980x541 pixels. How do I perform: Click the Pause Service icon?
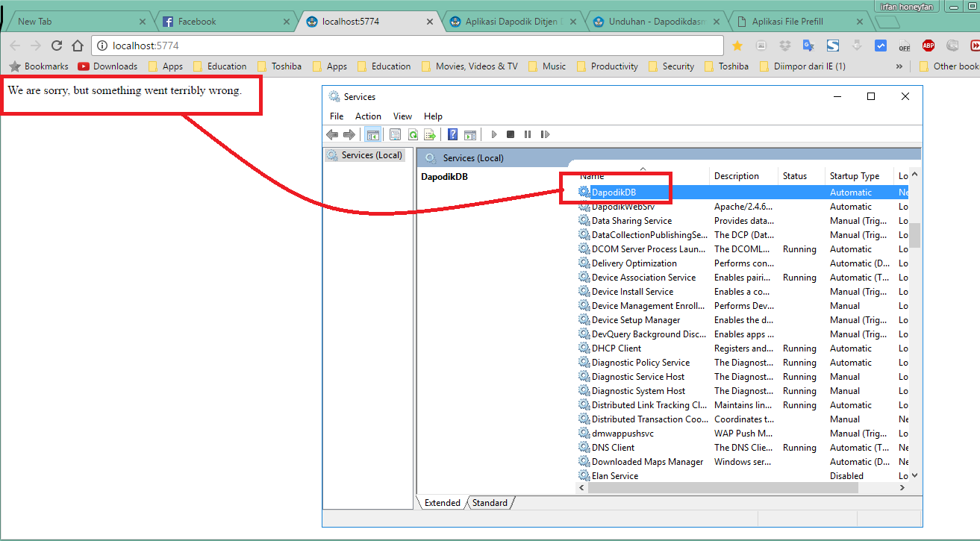pos(528,134)
